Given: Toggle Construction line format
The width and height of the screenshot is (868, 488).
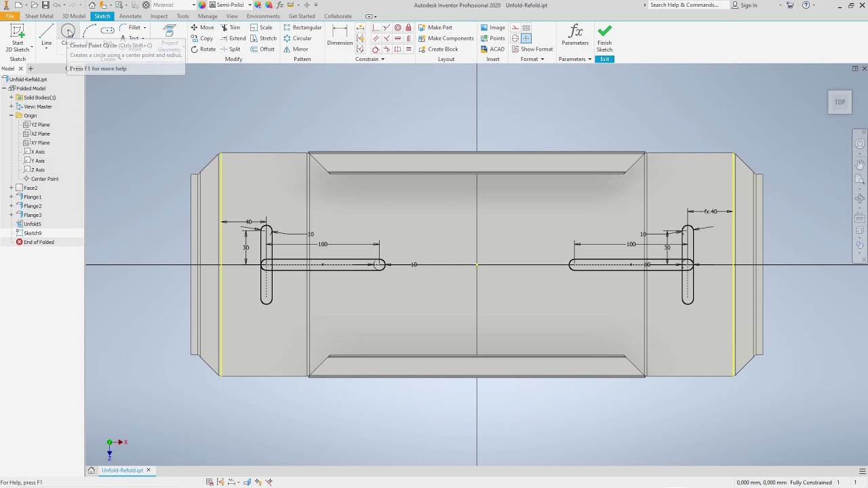Looking at the screenshot, I should point(515,28).
